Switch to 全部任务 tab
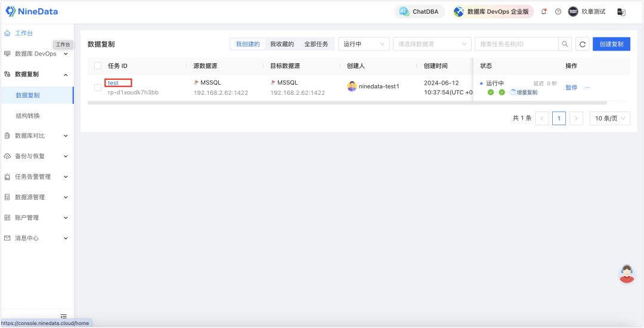Image resolution: width=644 pixels, height=328 pixels. pyautogui.click(x=316, y=44)
